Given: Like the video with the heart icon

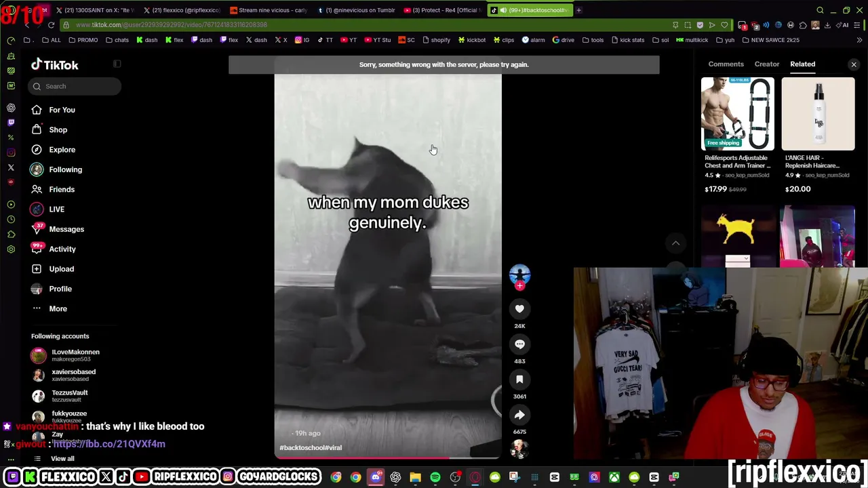Looking at the screenshot, I should tap(519, 309).
